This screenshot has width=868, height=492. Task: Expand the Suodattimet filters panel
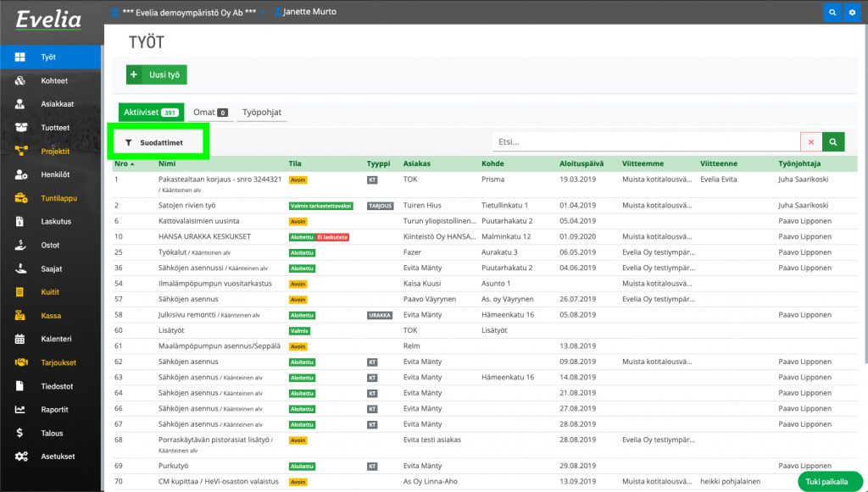pos(154,142)
